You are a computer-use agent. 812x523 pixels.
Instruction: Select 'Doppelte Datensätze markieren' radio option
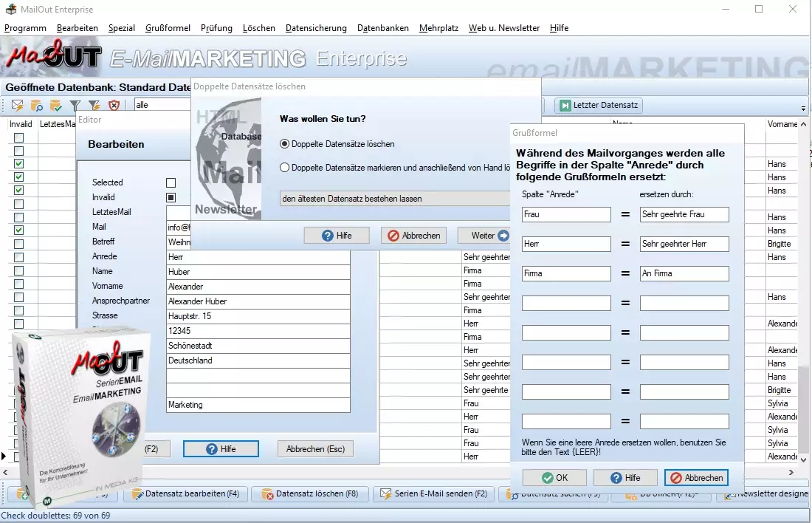284,168
